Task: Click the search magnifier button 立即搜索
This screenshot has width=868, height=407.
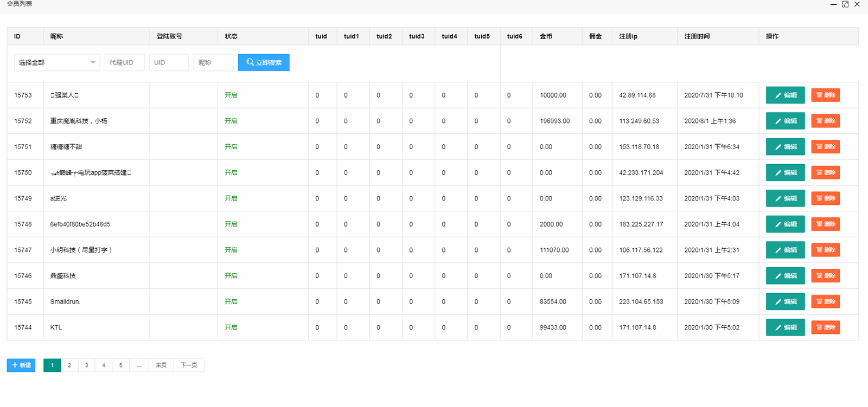Action: tap(264, 62)
